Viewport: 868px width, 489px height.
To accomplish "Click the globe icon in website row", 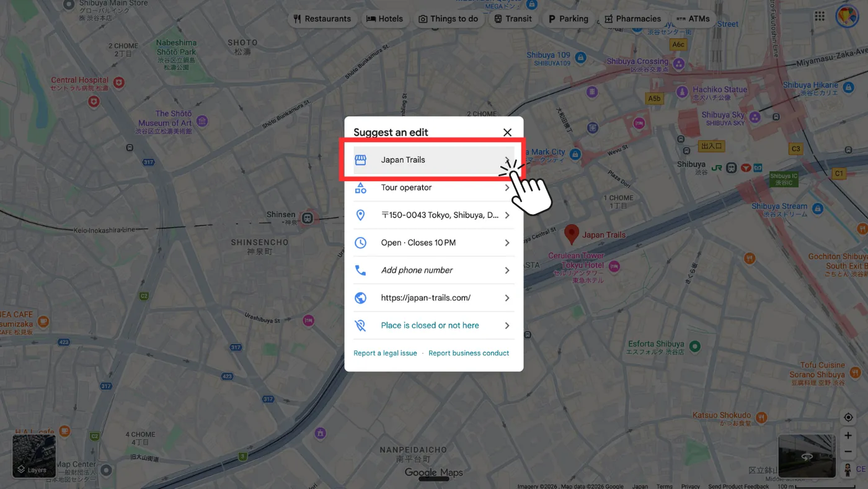I will tap(360, 298).
